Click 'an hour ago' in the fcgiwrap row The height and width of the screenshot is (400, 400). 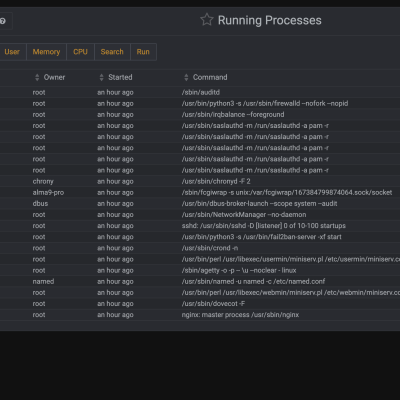115,193
